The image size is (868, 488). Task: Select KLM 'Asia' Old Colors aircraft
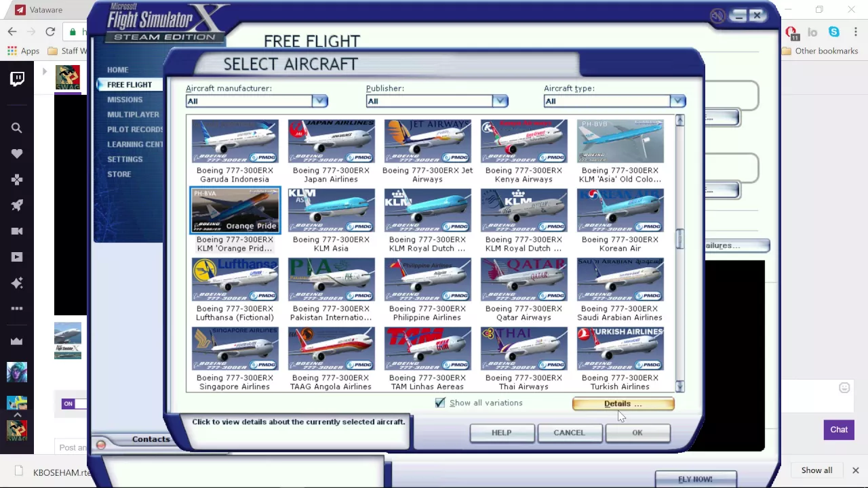[620, 142]
